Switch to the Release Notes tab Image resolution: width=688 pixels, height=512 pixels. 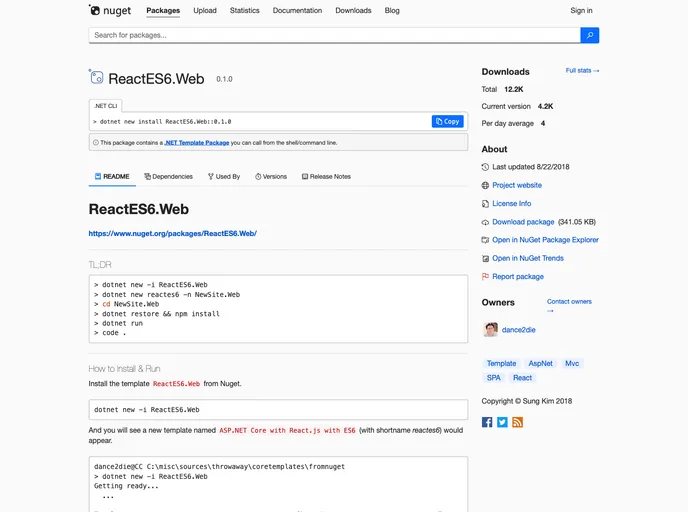pyautogui.click(x=326, y=176)
